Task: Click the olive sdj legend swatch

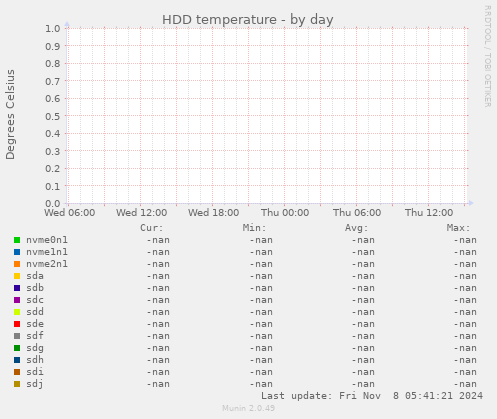Action: coord(17,384)
